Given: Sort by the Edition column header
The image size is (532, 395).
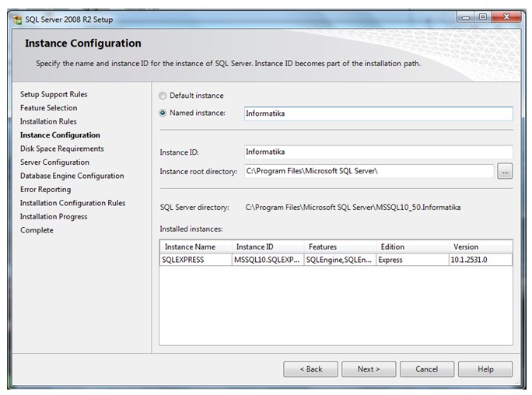Looking at the screenshot, I should tap(412, 246).
